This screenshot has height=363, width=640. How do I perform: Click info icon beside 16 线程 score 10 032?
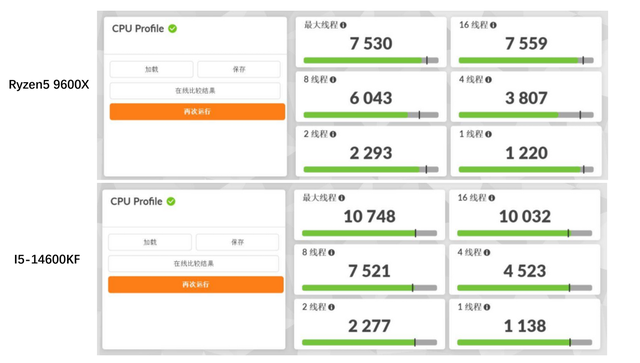coord(492,198)
